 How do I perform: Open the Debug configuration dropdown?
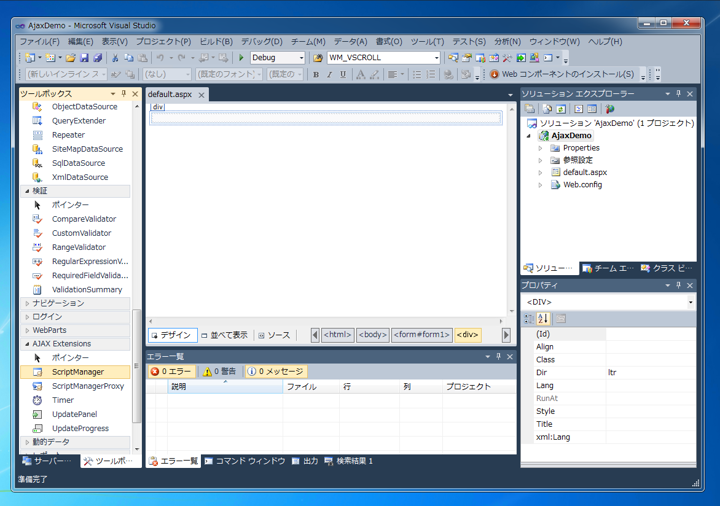coord(301,58)
